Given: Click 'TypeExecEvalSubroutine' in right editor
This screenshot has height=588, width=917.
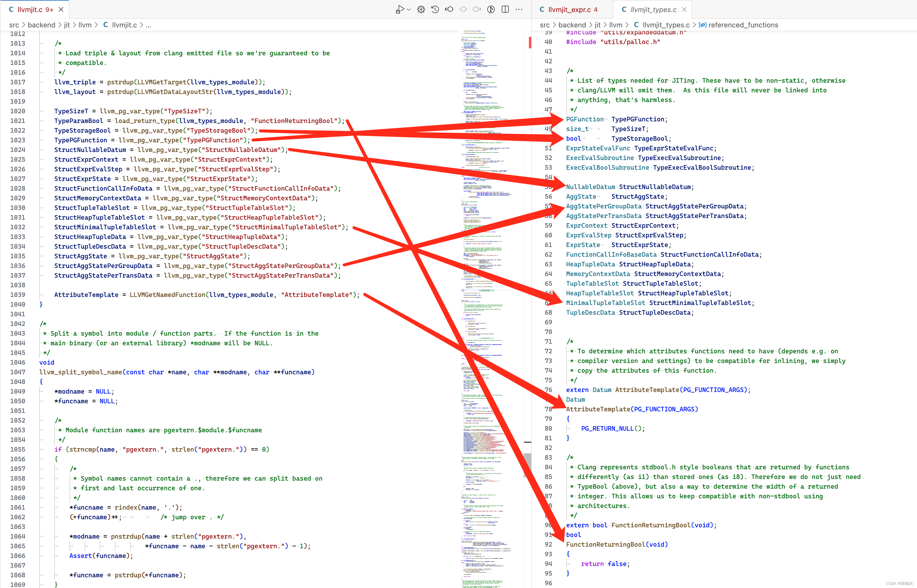Looking at the screenshot, I should click(x=680, y=158).
